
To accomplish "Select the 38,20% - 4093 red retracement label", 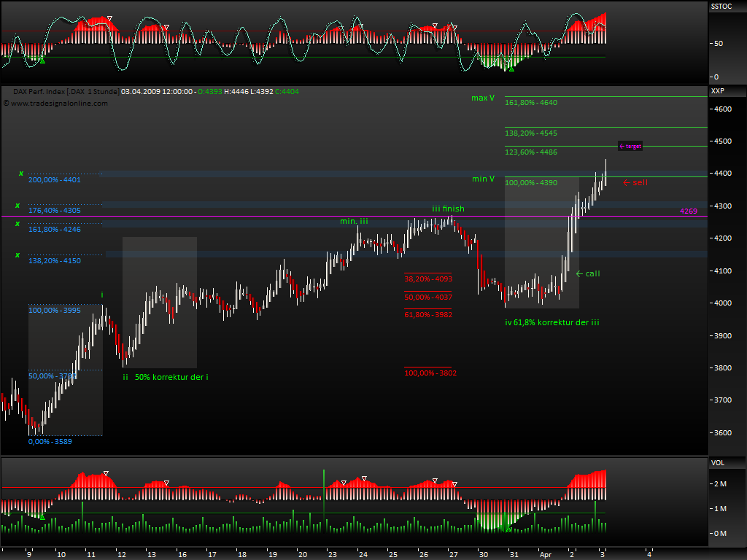I will click(428, 279).
